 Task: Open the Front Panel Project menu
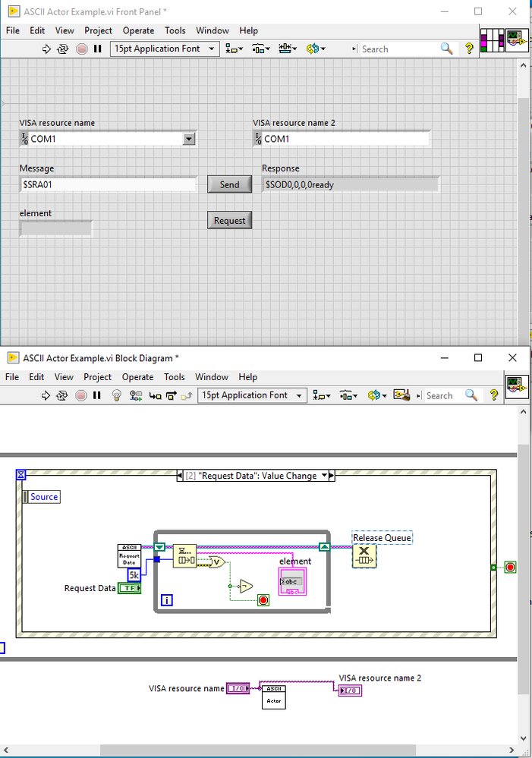pyautogui.click(x=98, y=30)
